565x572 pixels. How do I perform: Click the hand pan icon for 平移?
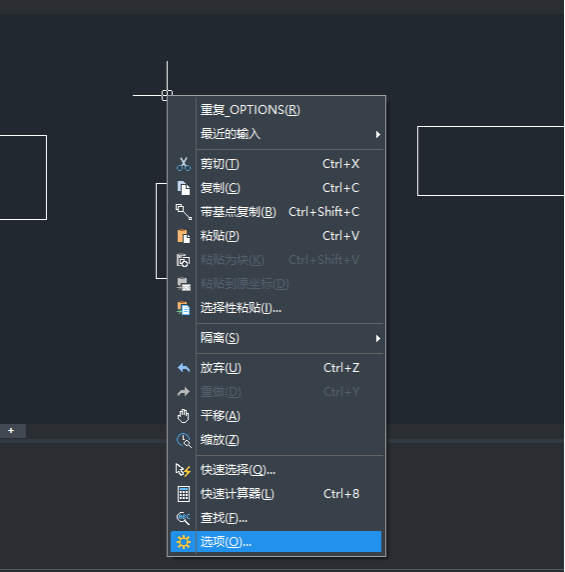click(x=183, y=416)
